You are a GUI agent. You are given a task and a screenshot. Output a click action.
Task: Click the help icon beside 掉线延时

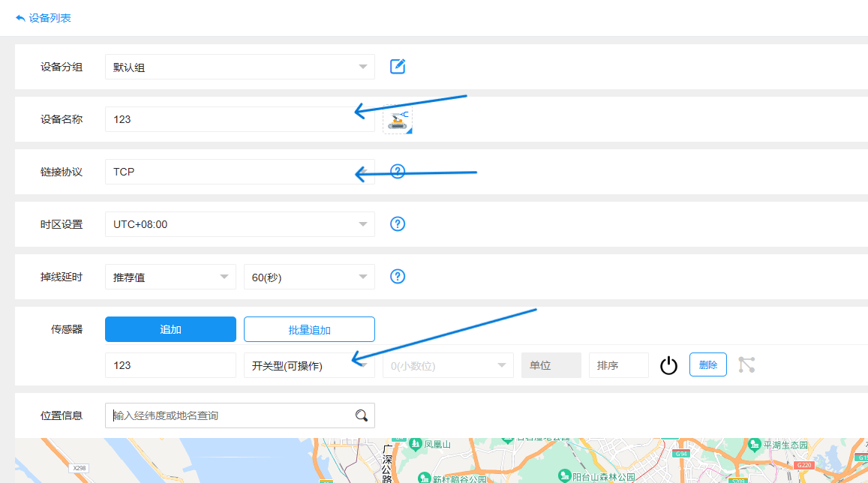(397, 276)
